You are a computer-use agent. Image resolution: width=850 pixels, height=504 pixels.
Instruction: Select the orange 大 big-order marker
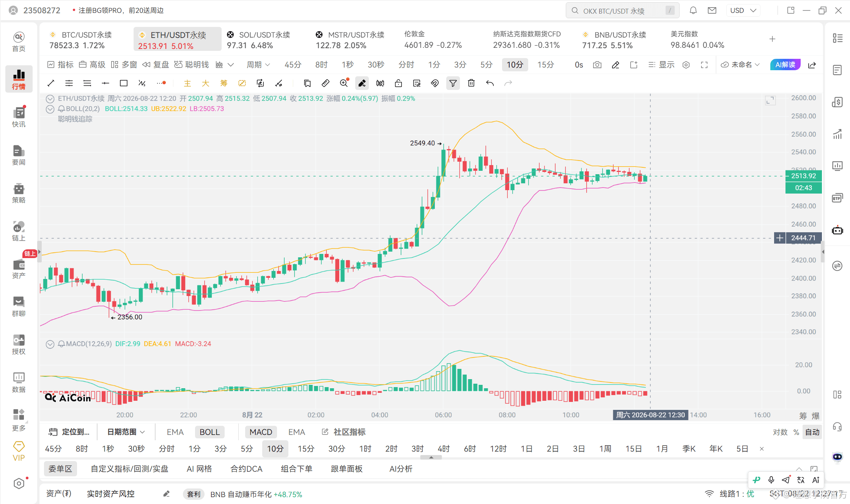click(205, 83)
